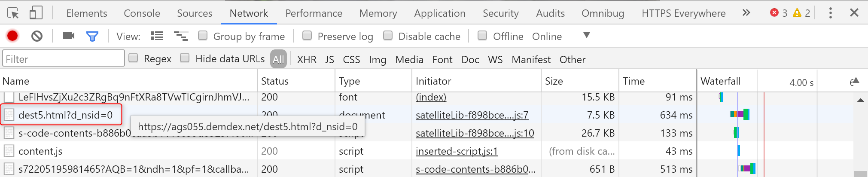Tick the Offline checkbox
The width and height of the screenshot is (868, 177).
click(x=482, y=36)
